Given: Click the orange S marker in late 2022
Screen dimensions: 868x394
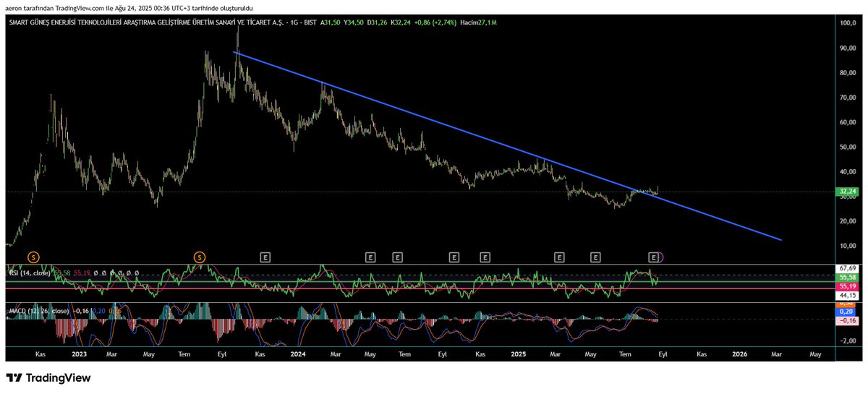Looking at the screenshot, I should pyautogui.click(x=34, y=257).
